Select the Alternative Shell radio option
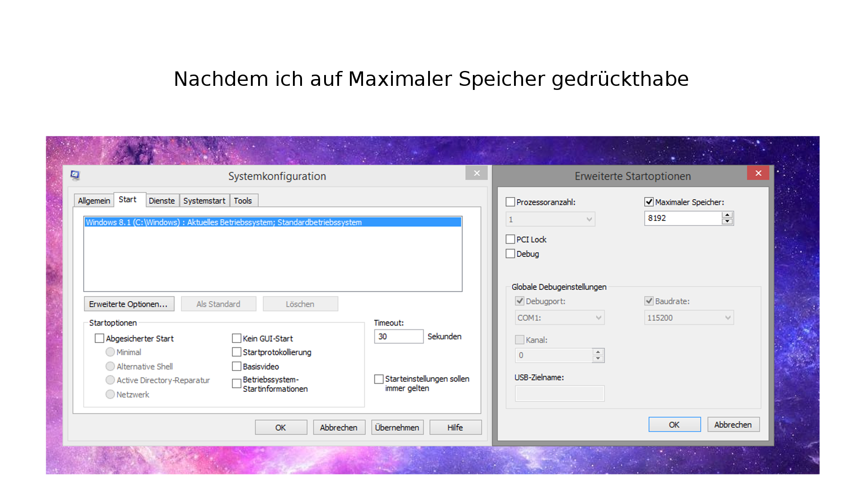The image size is (868, 488). coord(110,366)
